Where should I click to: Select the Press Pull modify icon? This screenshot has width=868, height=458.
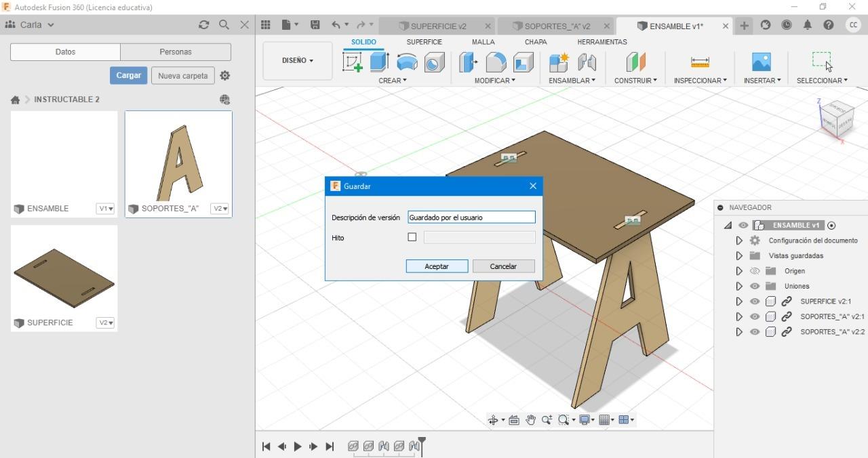tap(468, 62)
